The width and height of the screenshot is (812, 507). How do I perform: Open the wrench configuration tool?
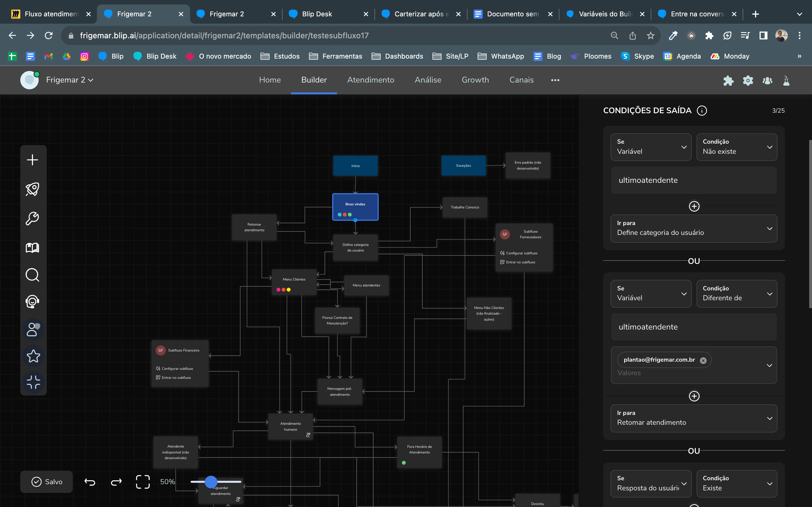[x=32, y=218]
